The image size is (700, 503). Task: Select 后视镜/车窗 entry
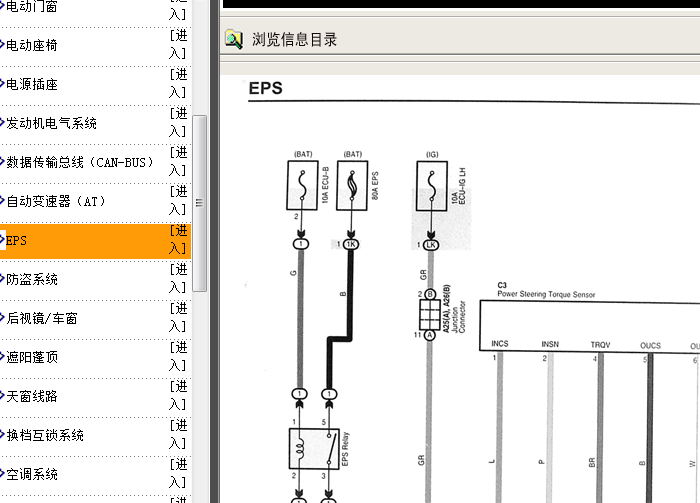tap(42, 318)
